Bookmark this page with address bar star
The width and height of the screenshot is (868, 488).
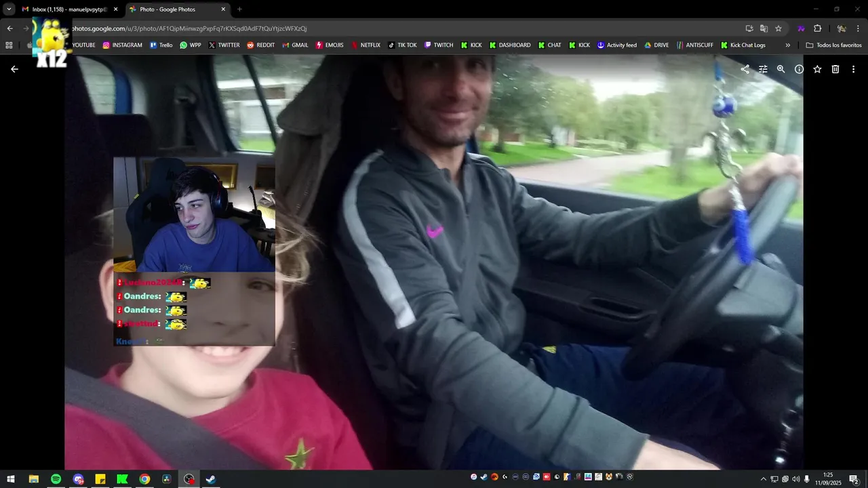pyautogui.click(x=778, y=28)
